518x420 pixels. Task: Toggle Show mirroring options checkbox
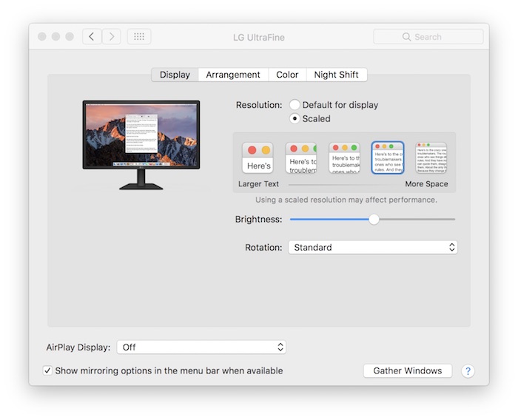(47, 370)
